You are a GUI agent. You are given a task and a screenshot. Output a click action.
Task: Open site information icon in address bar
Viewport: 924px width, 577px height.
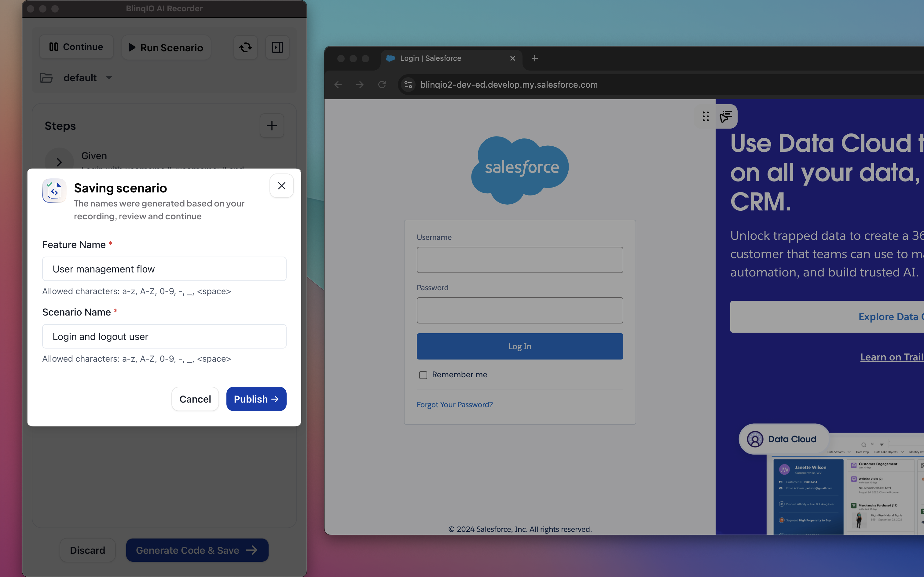(408, 85)
